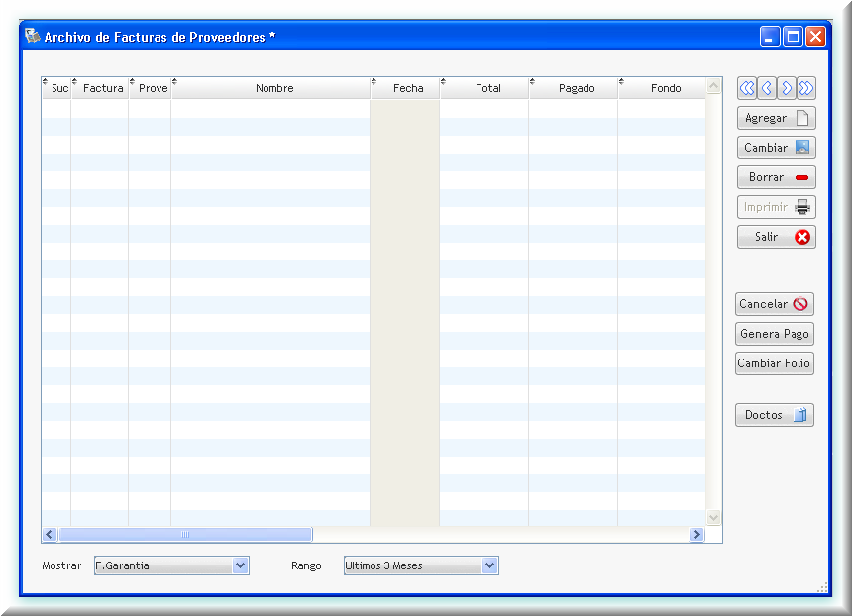
Task: Go to first record with double-left arrow
Action: (x=747, y=88)
